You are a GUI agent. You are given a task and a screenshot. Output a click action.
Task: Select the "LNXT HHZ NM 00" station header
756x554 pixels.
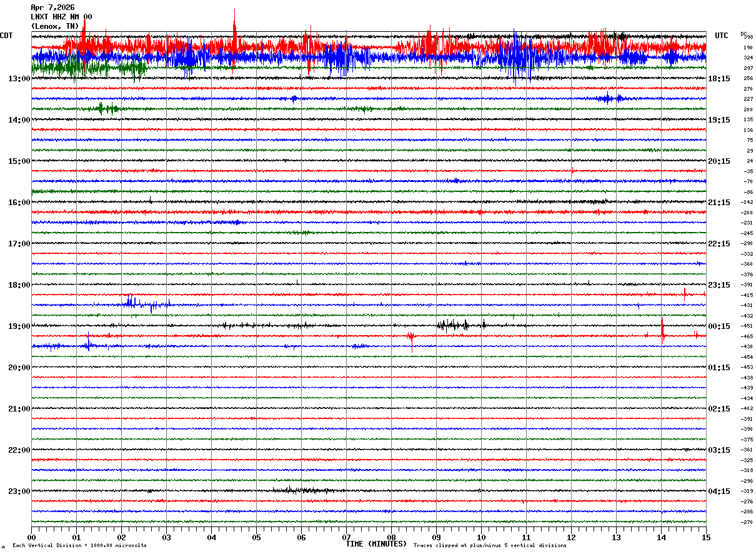[x=61, y=17]
